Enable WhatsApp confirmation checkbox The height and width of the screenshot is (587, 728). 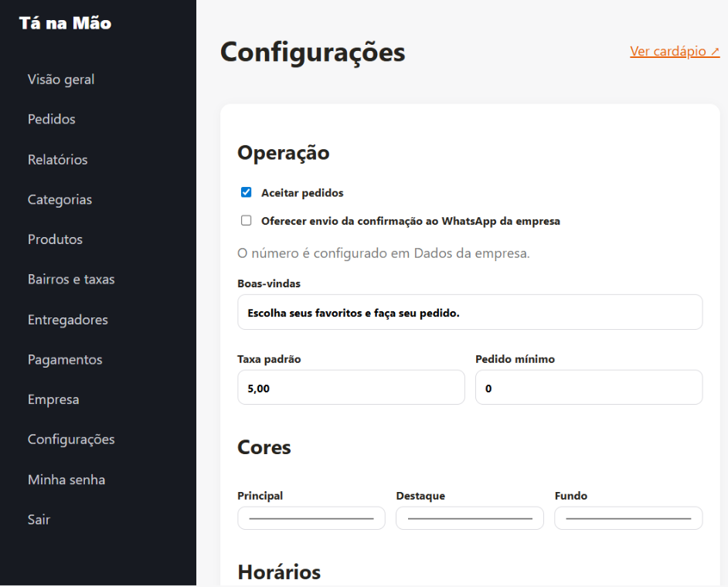click(x=246, y=220)
